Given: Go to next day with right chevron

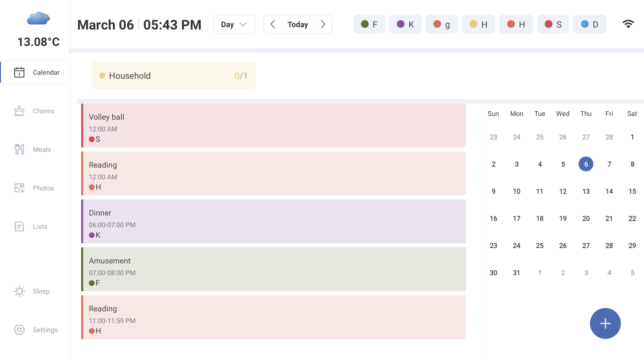Looking at the screenshot, I should point(323,24).
